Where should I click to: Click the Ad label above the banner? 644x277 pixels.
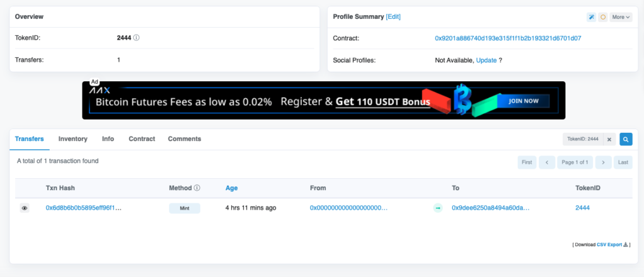[94, 82]
